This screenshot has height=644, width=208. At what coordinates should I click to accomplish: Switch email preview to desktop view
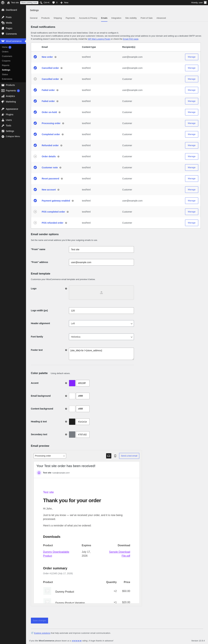tap(109, 456)
